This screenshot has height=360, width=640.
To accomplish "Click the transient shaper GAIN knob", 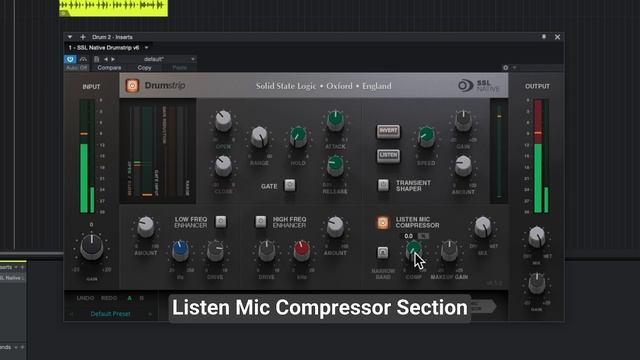I will pos(463,121).
